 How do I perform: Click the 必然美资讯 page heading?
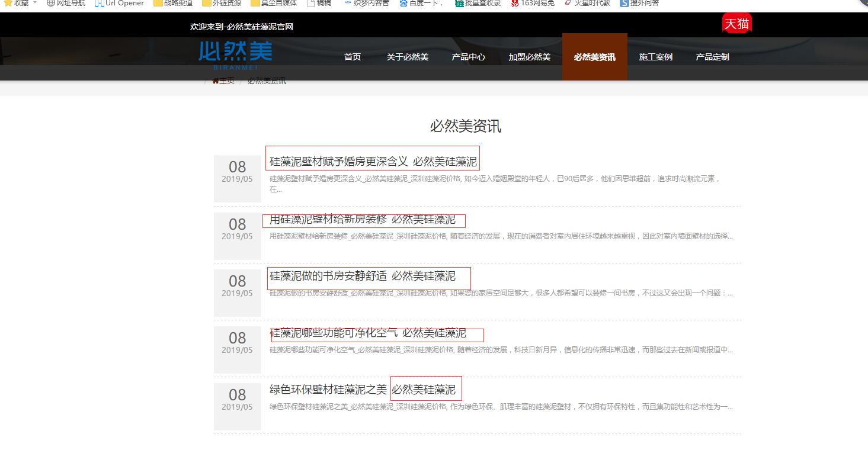pos(466,126)
